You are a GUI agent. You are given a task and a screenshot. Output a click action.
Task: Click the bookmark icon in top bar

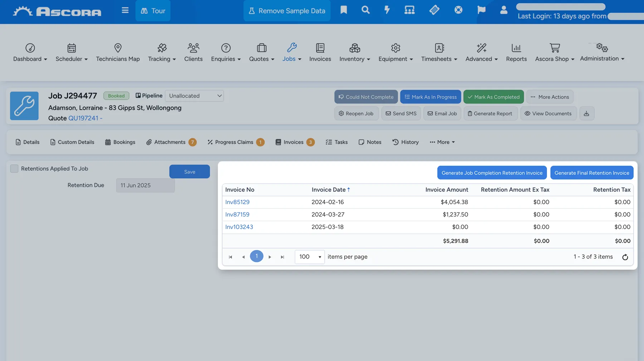(343, 10)
